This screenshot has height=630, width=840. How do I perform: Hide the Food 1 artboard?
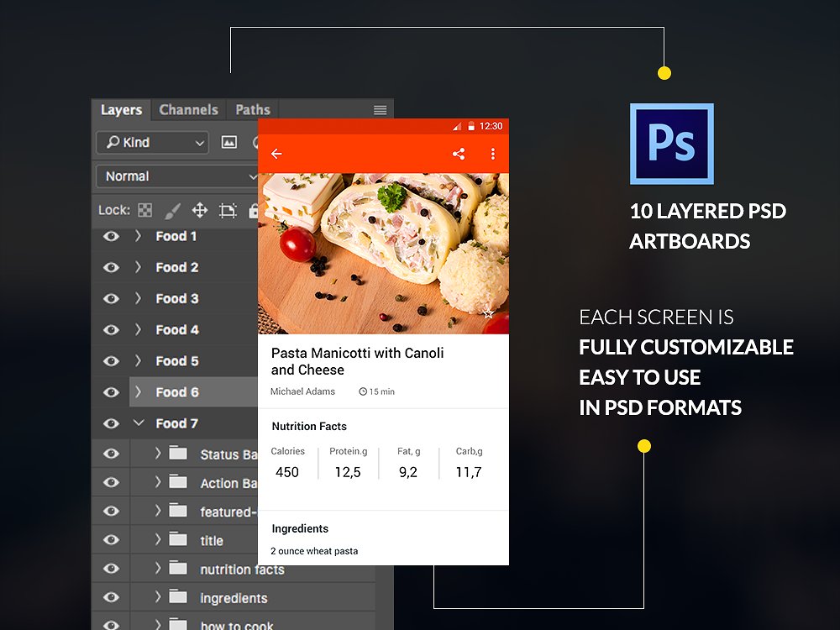coord(111,236)
